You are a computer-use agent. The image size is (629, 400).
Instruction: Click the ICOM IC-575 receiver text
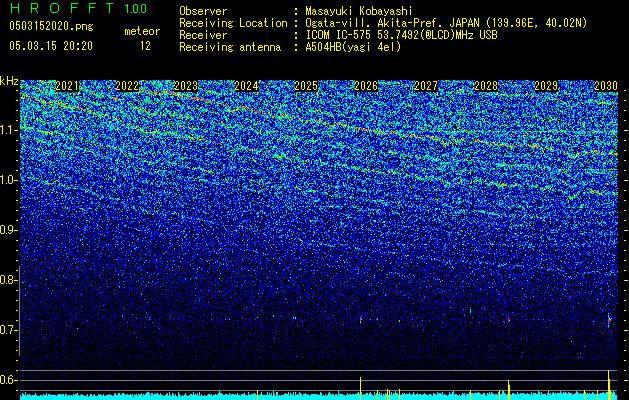(401, 35)
